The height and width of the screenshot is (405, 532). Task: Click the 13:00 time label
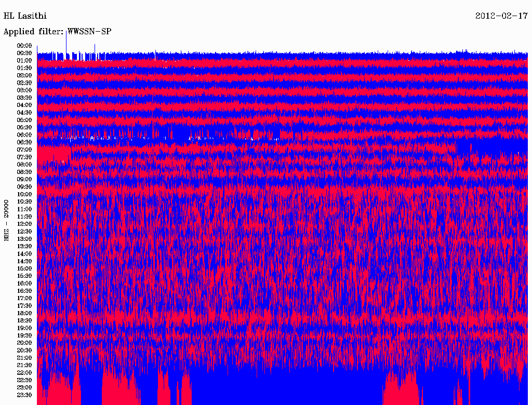click(x=24, y=239)
